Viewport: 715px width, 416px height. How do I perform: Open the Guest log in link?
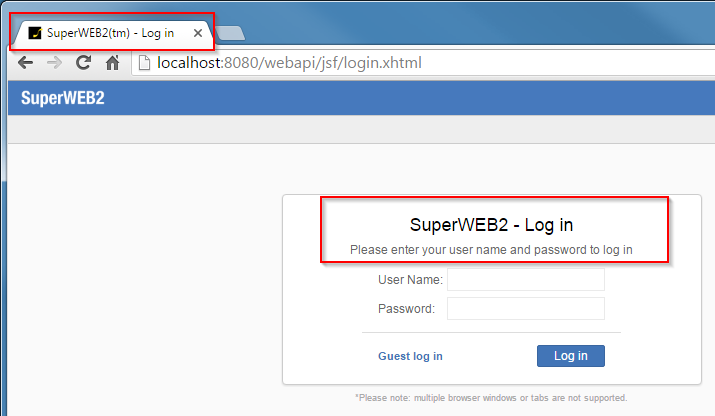coord(410,356)
